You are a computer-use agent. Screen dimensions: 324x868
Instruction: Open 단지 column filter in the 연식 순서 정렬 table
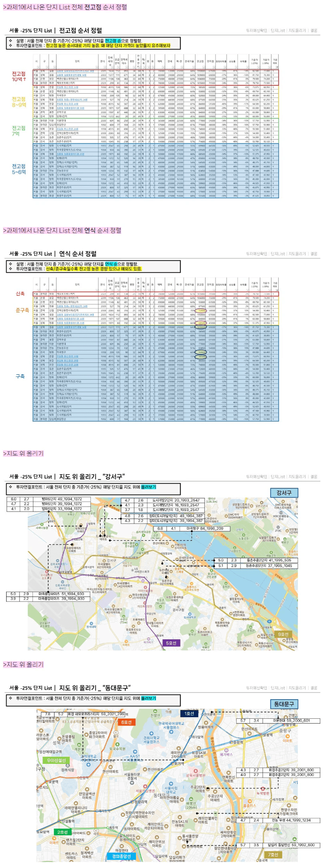click(96, 291)
